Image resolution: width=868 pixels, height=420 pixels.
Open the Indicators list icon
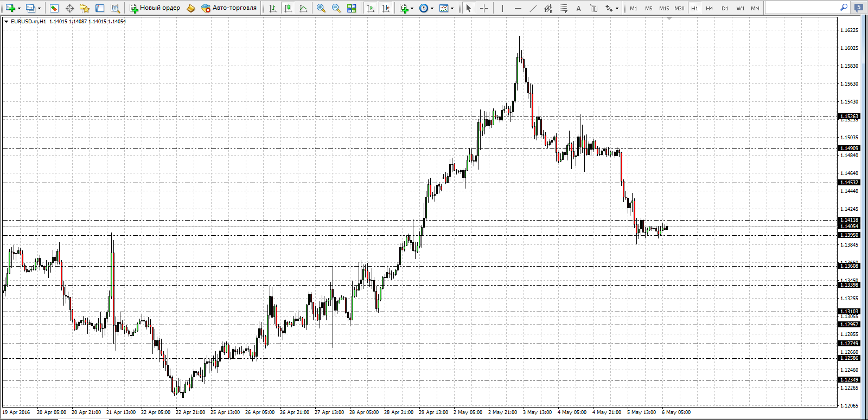click(x=404, y=8)
